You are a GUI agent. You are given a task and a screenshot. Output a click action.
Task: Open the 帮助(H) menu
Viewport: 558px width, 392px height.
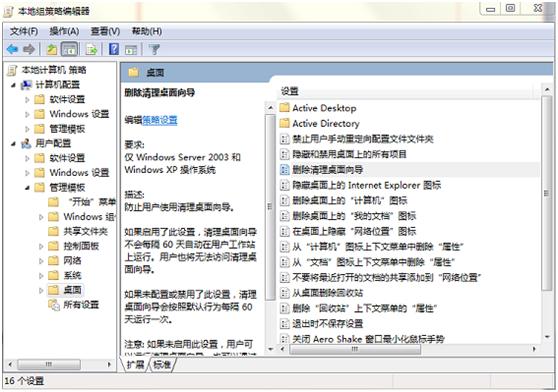coord(147,31)
